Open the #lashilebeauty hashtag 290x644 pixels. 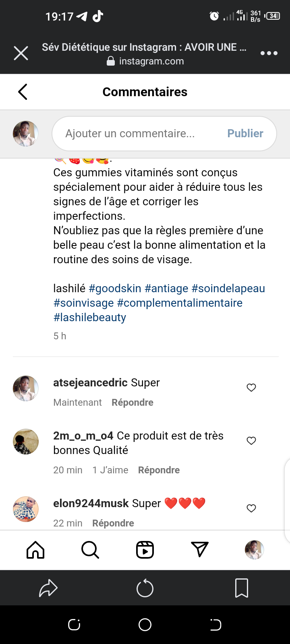pos(90,318)
